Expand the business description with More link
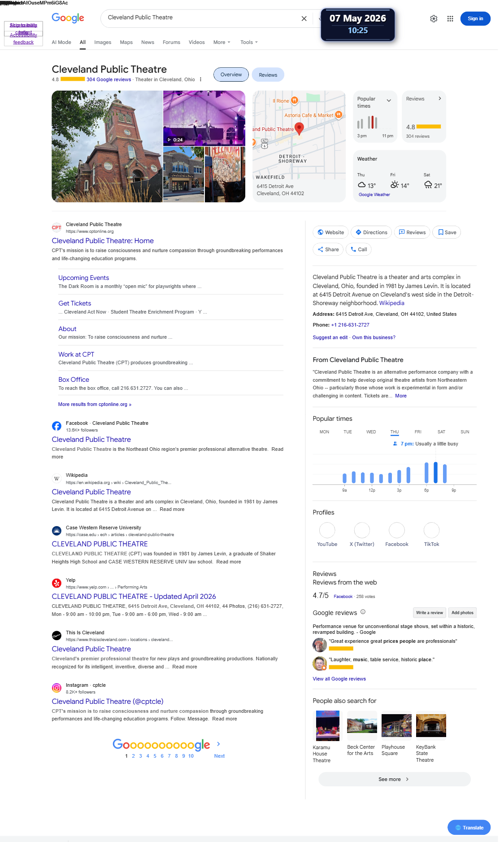The image size is (504, 842). [401, 396]
